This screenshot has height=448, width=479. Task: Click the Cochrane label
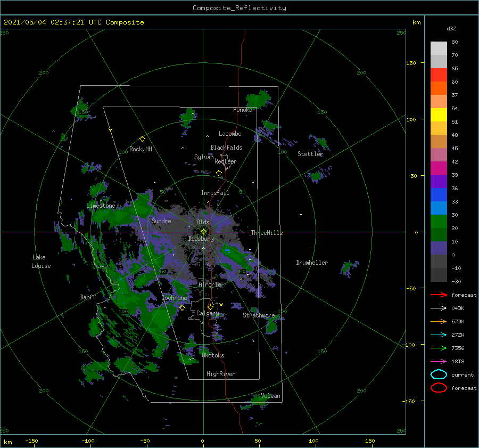pyautogui.click(x=174, y=298)
